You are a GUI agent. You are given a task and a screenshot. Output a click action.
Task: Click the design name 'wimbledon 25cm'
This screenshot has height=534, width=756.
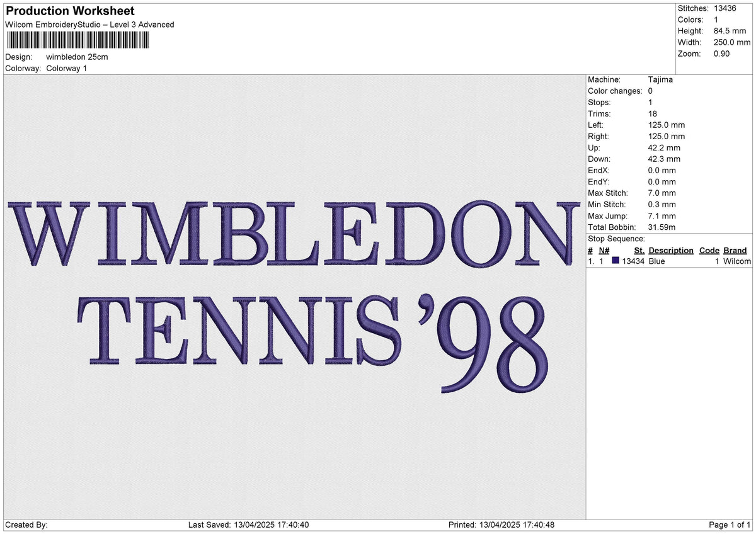coord(77,57)
